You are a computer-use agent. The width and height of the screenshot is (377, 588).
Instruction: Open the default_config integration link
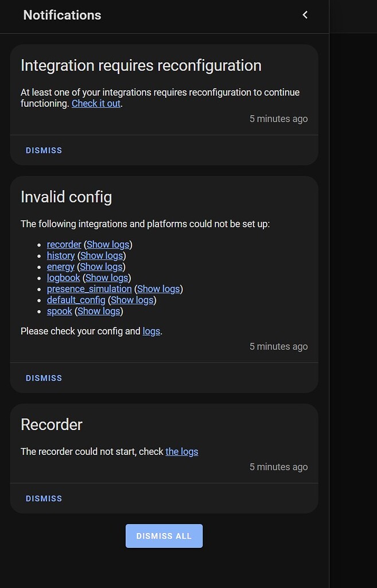coord(76,300)
